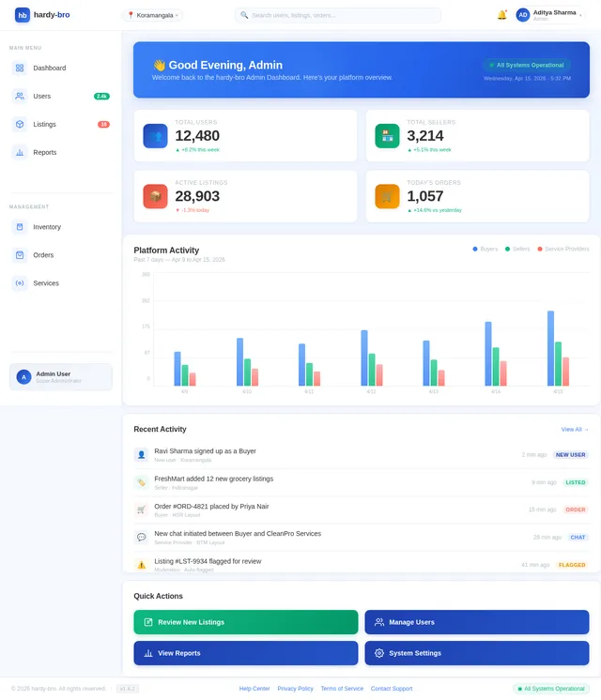Click the cart icon beside Order #ORD-4821
The width and height of the screenshot is (601, 700).
[141, 510]
